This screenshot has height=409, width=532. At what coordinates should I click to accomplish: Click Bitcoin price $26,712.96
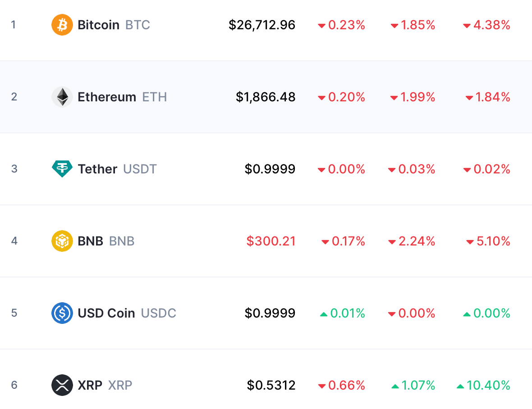262,25
